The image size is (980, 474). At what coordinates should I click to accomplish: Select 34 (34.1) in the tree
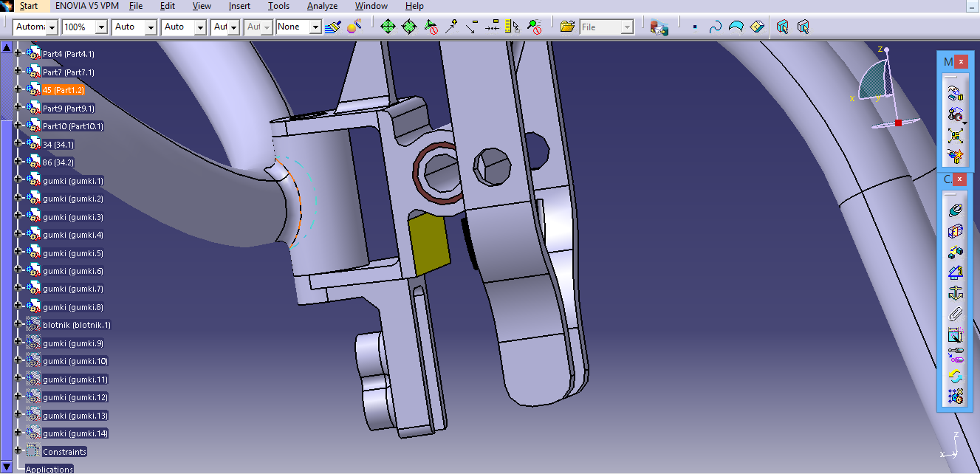coord(58,145)
